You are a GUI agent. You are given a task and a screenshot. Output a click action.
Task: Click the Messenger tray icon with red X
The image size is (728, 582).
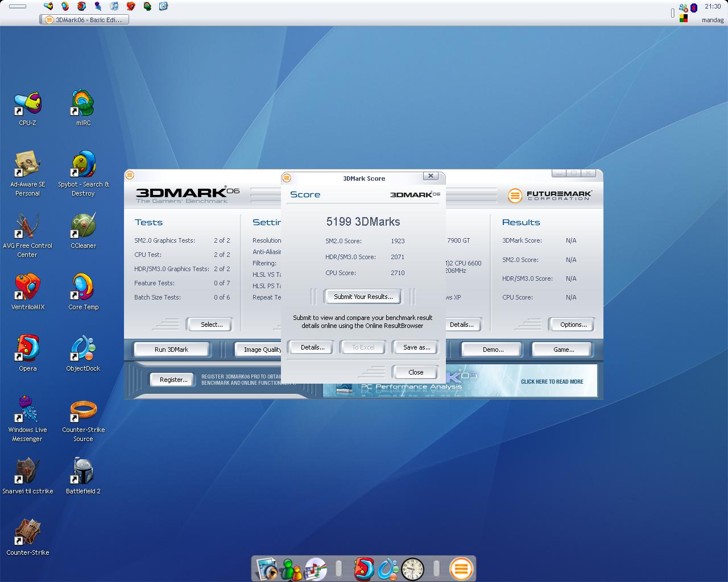coord(684,8)
